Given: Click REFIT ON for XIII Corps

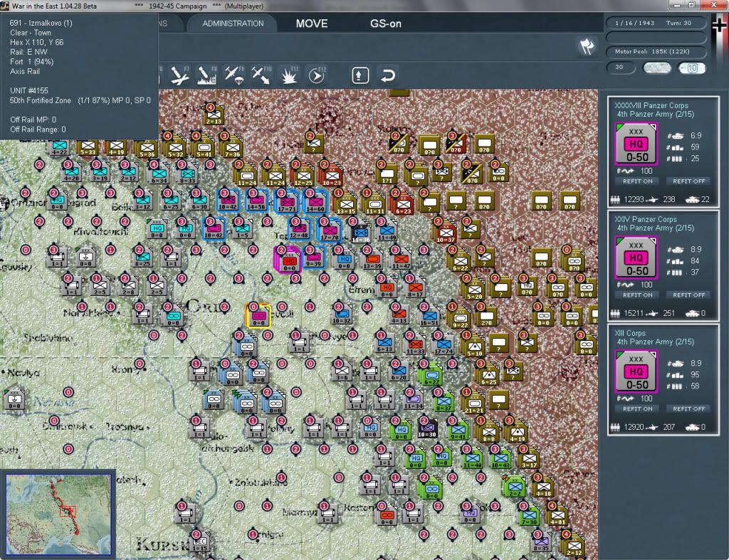Looking at the screenshot, I should (637, 409).
